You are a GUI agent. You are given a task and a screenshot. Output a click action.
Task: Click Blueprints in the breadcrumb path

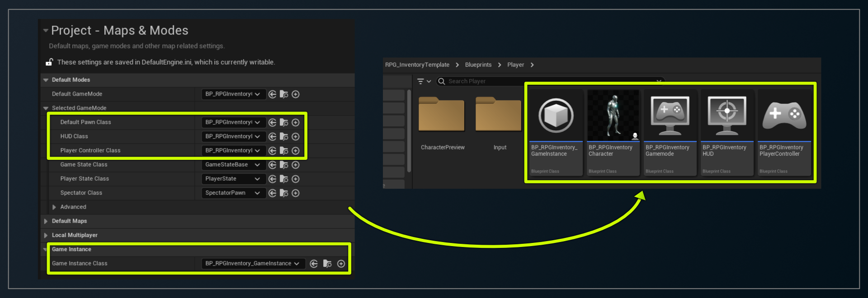[478, 65]
